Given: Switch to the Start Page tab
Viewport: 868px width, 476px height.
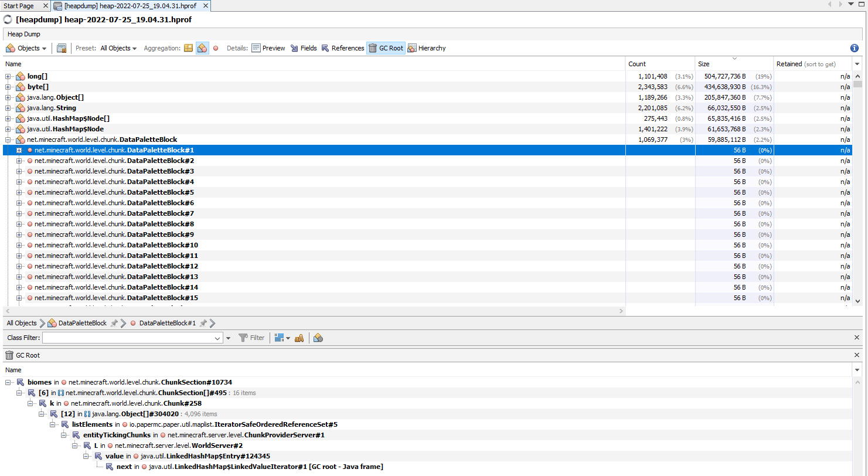Looking at the screenshot, I should click(x=19, y=6).
